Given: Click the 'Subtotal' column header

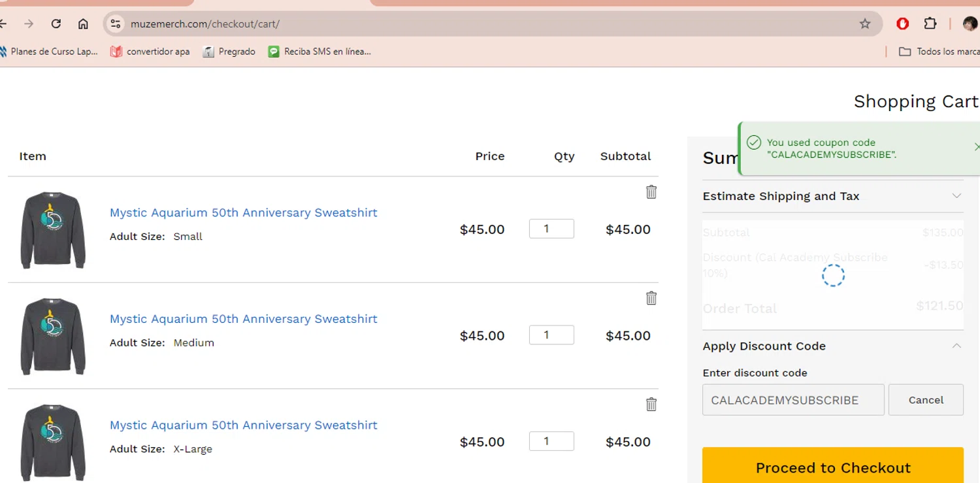Looking at the screenshot, I should click(x=625, y=156).
